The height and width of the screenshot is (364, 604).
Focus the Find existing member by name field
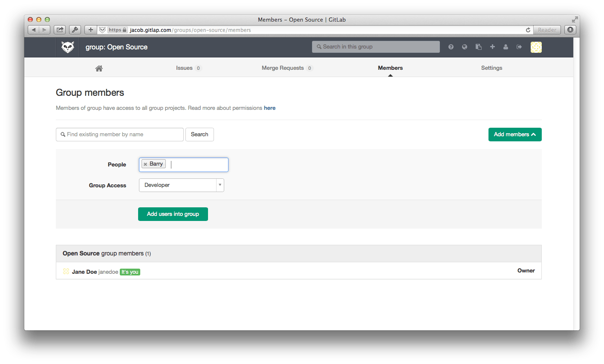(x=121, y=135)
